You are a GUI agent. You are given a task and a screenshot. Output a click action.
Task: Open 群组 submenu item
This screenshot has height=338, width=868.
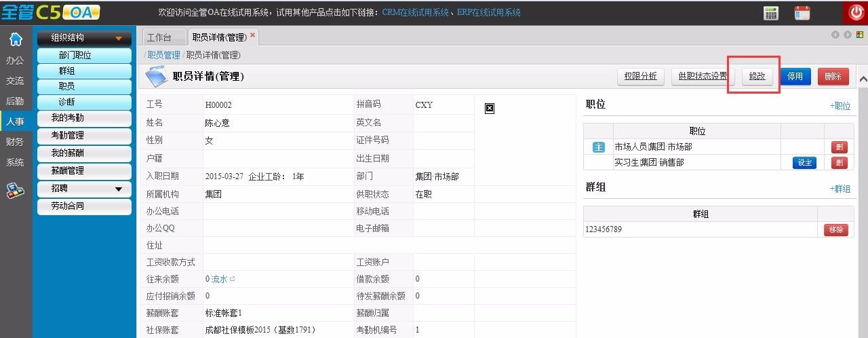(x=85, y=71)
